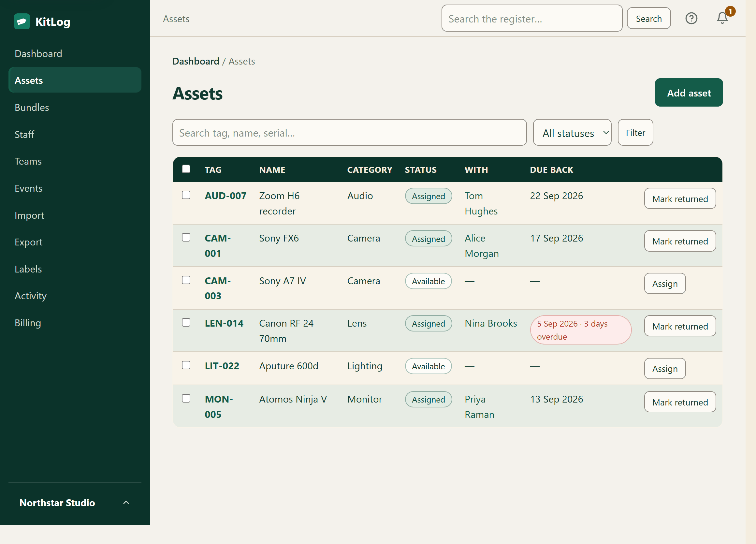
Task: Open the MON-005 asset tag link
Action: (219, 407)
